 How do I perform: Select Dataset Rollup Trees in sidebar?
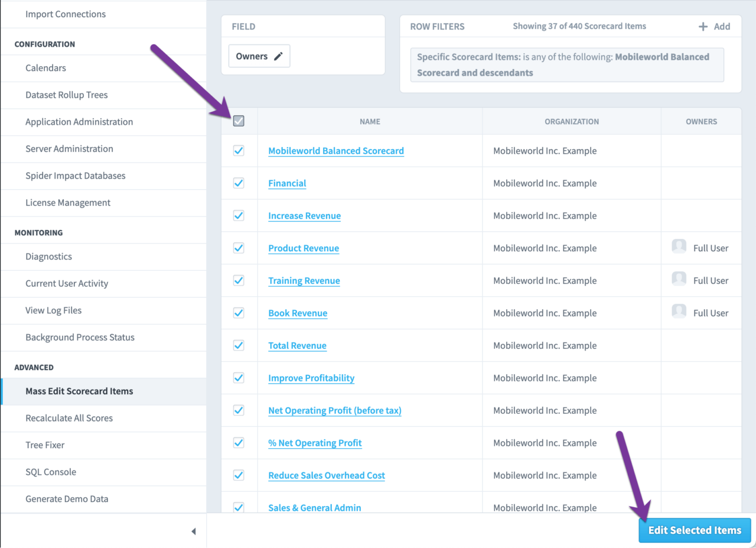tap(66, 95)
